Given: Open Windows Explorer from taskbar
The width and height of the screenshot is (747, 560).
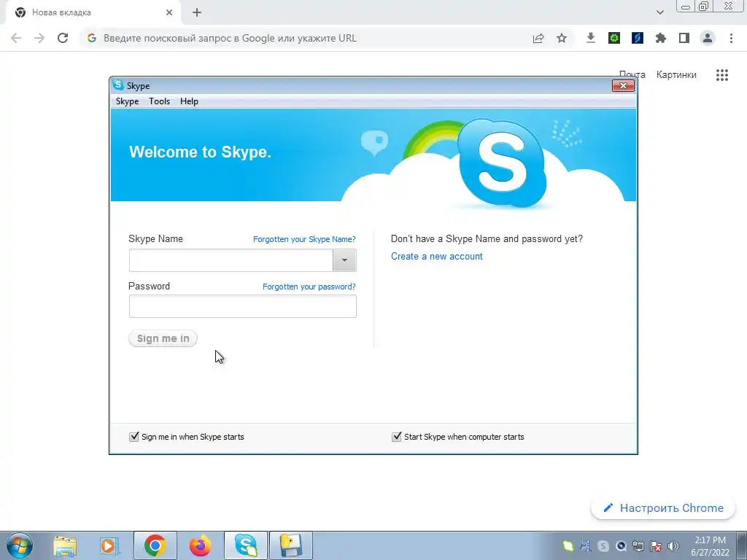Looking at the screenshot, I should [x=65, y=545].
